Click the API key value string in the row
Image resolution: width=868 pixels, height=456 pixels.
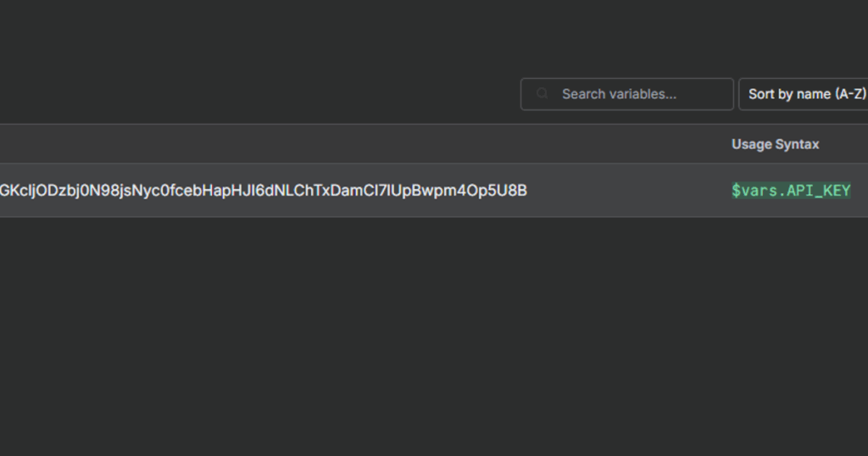coord(264,191)
